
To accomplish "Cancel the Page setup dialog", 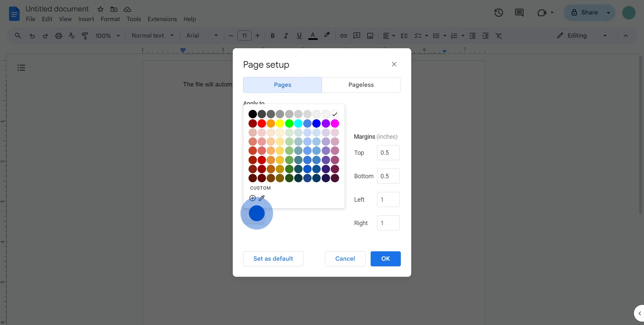I will [x=345, y=259].
